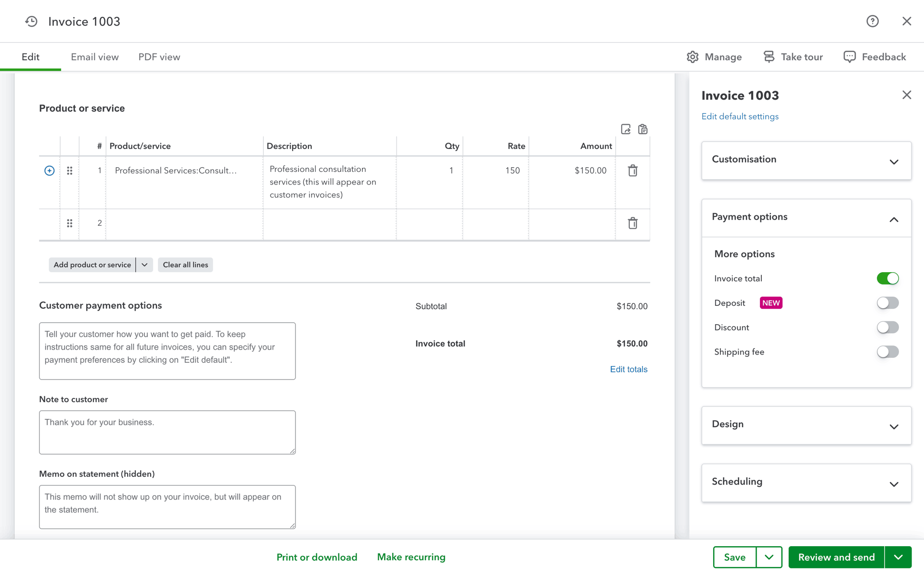Click the Review and send button
924x578 pixels.
[x=836, y=557]
